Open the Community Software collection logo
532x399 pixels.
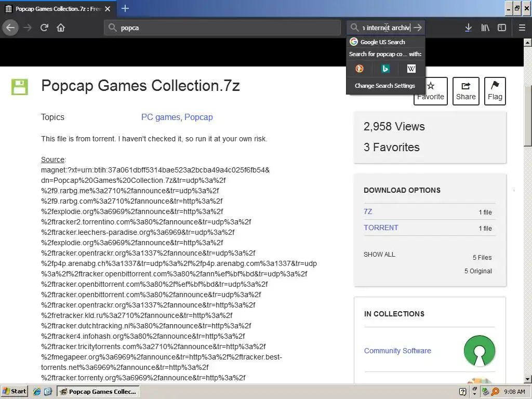click(480, 351)
